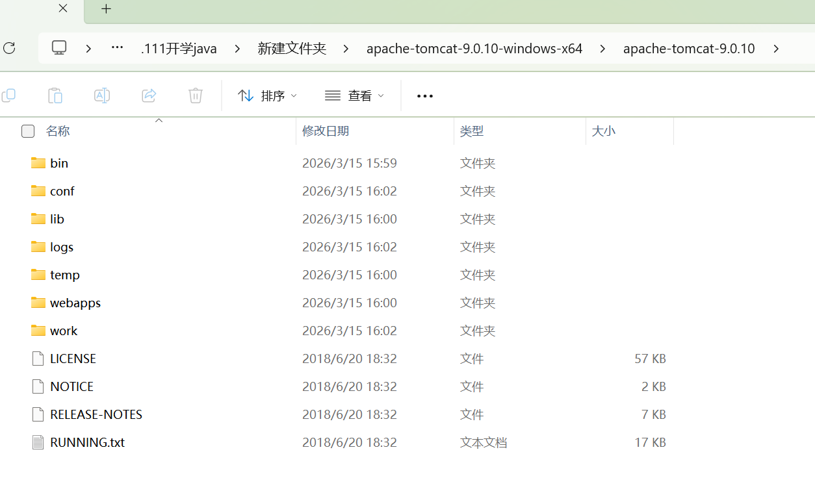The image size is (815, 504).
Task: Click the share icon in toolbar
Action: (149, 95)
